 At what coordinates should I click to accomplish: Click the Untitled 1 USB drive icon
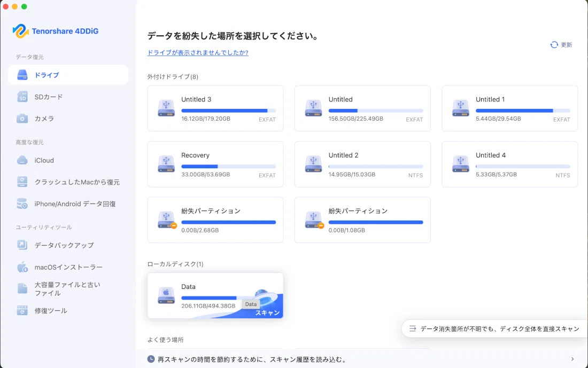[460, 108]
